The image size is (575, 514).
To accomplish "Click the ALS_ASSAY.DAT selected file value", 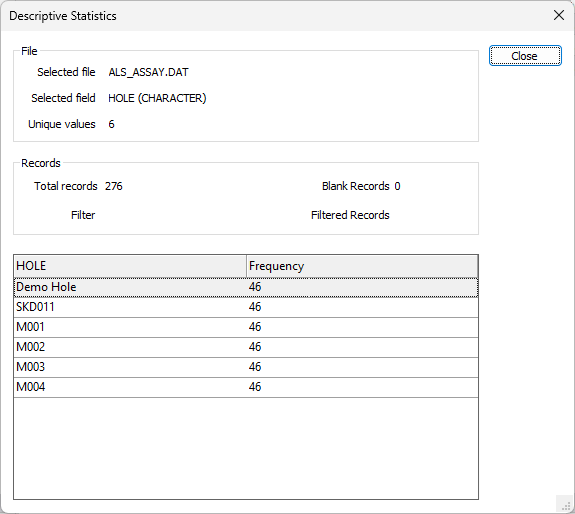I will click(148, 72).
